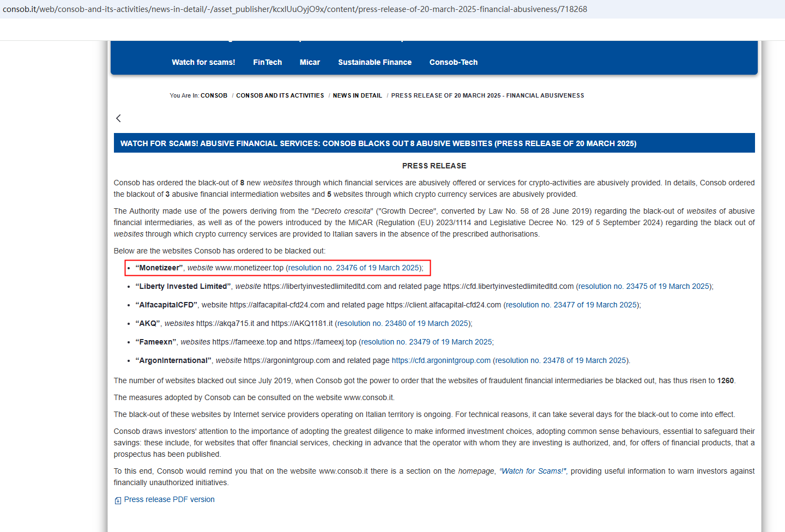Follow the cfd.argonintgroup.com link
The height and width of the screenshot is (532, 785).
441,360
